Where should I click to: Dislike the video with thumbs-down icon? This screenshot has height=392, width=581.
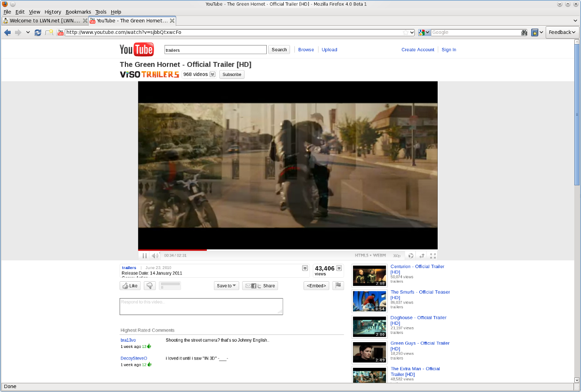(x=150, y=286)
